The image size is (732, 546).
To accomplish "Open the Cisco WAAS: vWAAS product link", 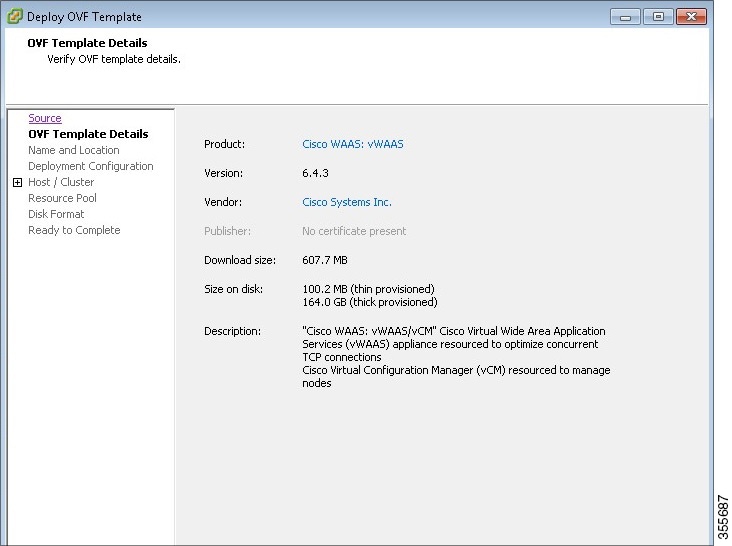I will (x=352, y=144).
